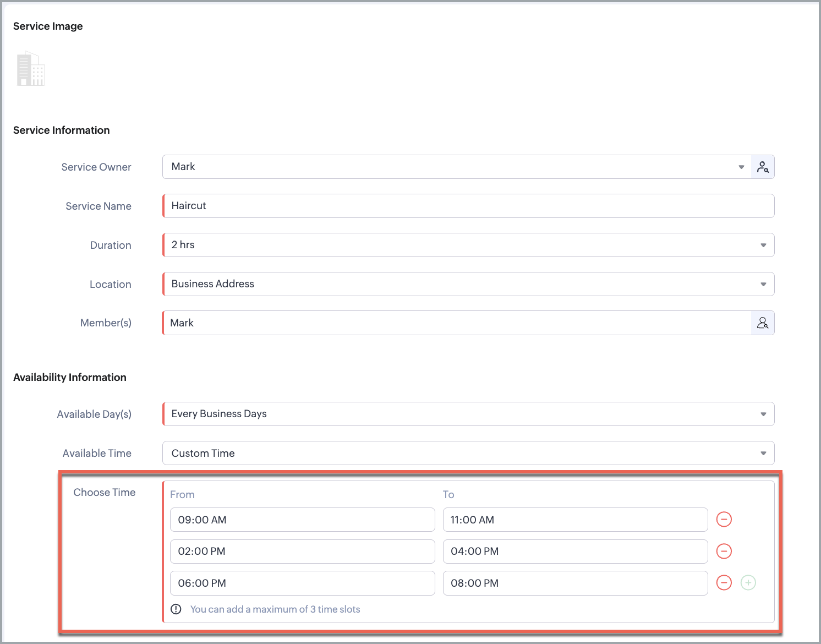
Task: Expand the Available Day(s) dropdown
Action: 469,414
